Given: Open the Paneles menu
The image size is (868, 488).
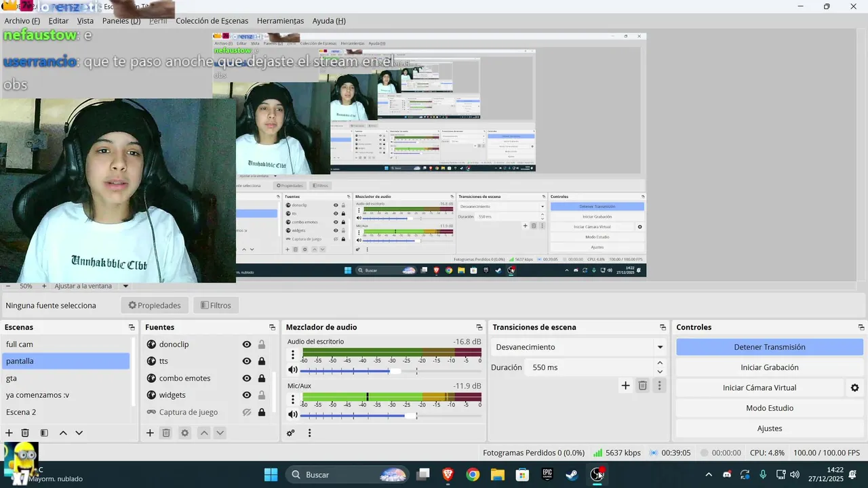Looking at the screenshot, I should pyautogui.click(x=121, y=21).
